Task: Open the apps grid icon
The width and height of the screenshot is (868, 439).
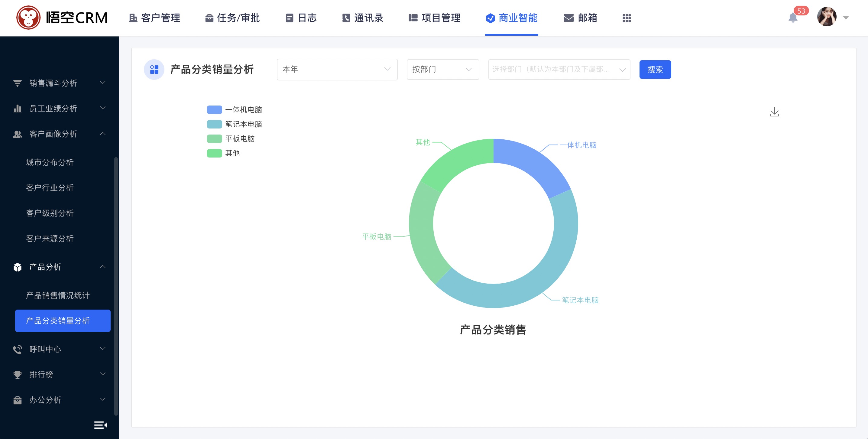Action: (x=627, y=18)
